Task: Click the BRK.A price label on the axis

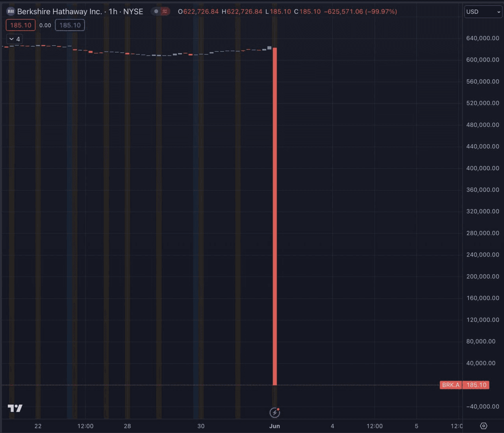Action: point(451,385)
